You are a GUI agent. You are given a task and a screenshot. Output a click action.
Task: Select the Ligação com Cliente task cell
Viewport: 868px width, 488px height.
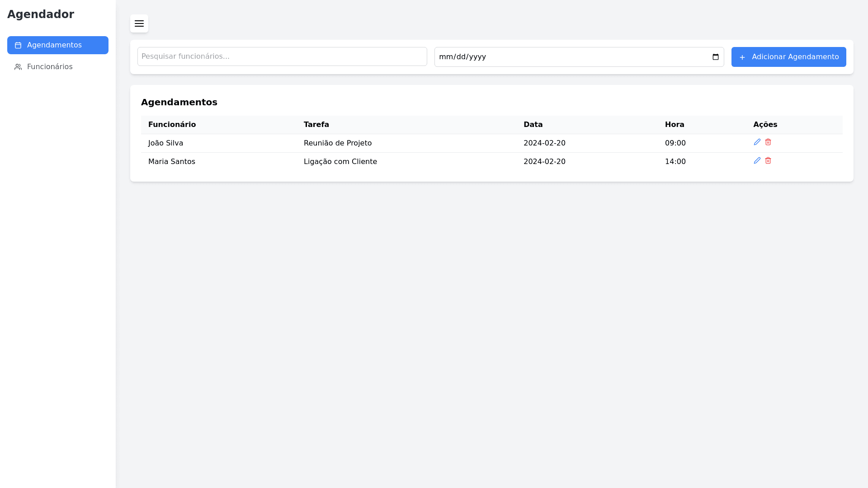(x=340, y=162)
